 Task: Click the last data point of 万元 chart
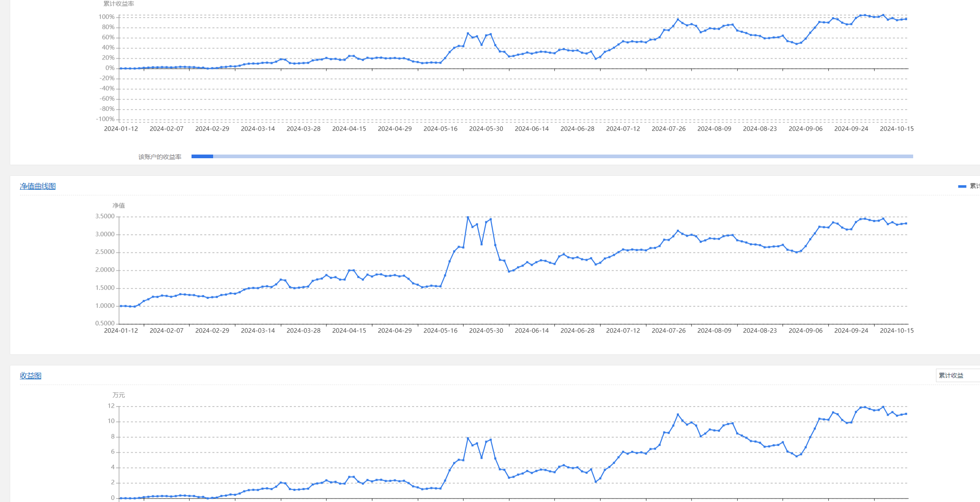tap(906, 414)
